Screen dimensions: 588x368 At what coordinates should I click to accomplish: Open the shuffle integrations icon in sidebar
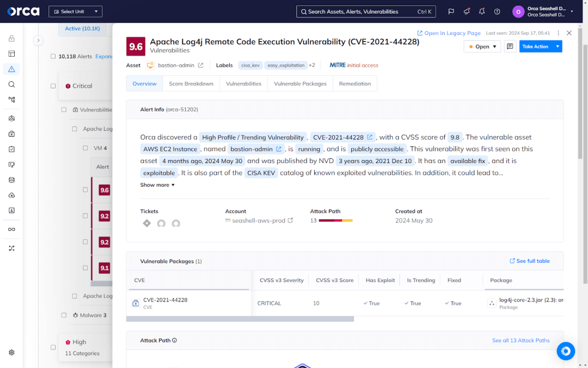tap(11, 248)
